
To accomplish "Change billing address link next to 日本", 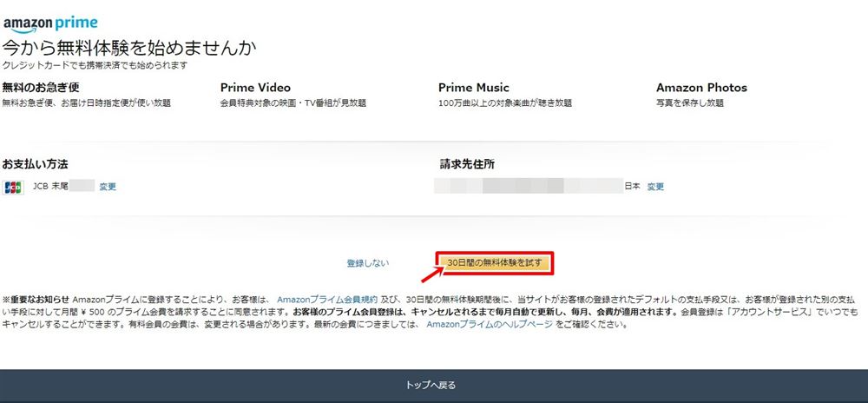I will 655,187.
